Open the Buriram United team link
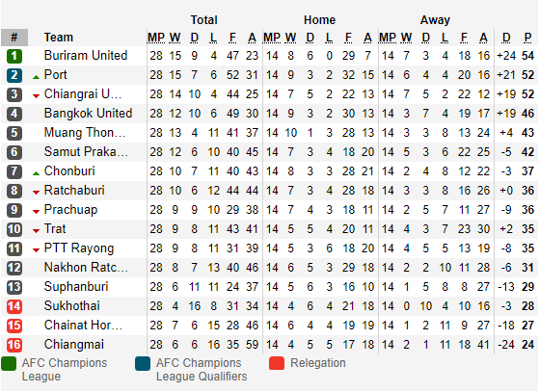 click(86, 56)
